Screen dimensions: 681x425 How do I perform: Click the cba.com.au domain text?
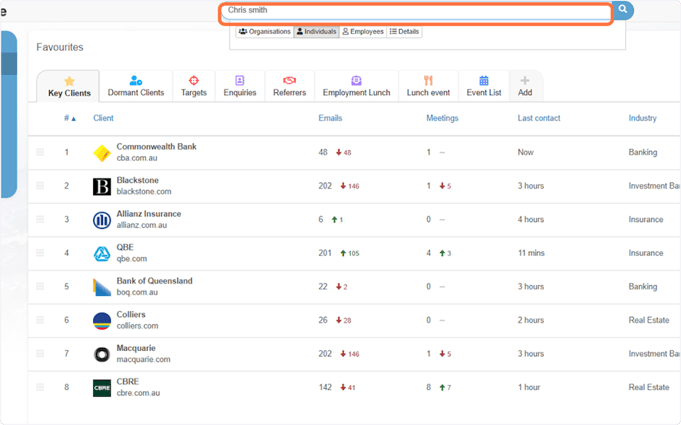point(137,158)
